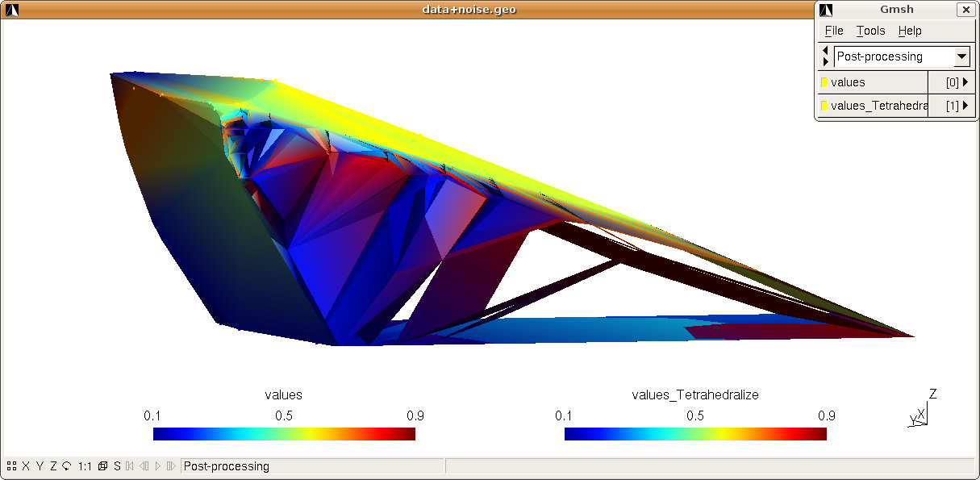Image resolution: width=980 pixels, height=480 pixels.
Task: Click the values_Tetrahedralize color scale bar
Action: (695, 434)
